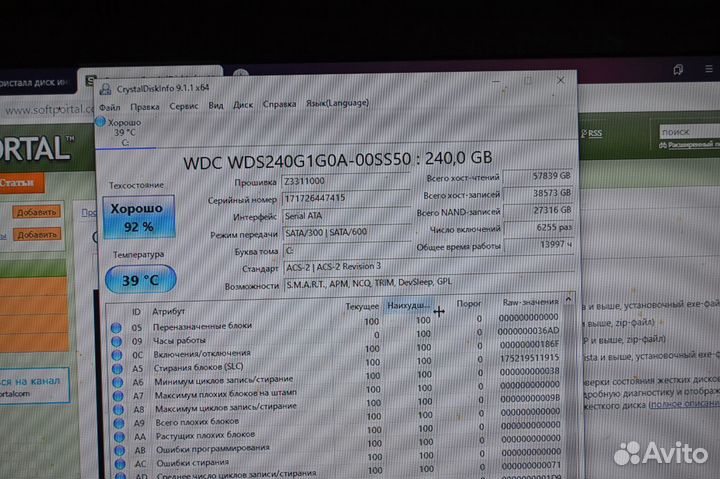Viewport: 720px width, 479px height.
Task: Click raw value 0000000036AD
Action: pos(528,331)
